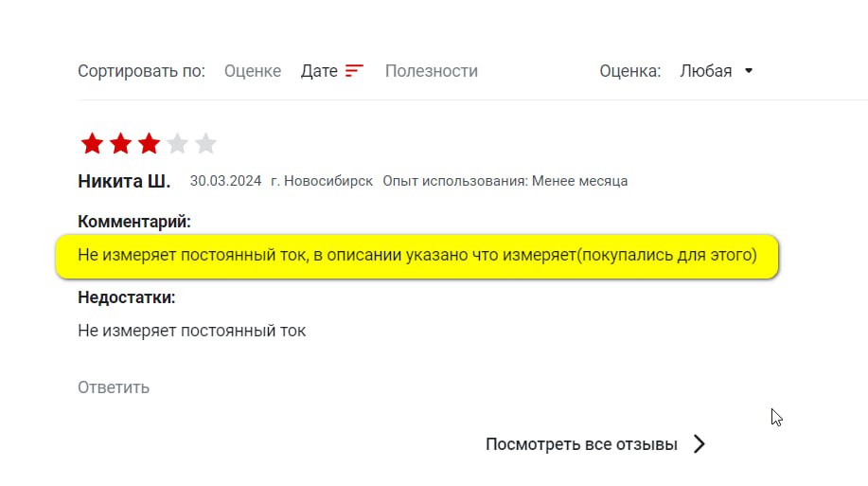Click the second red star
This screenshot has width=868, height=486.
[x=120, y=144]
